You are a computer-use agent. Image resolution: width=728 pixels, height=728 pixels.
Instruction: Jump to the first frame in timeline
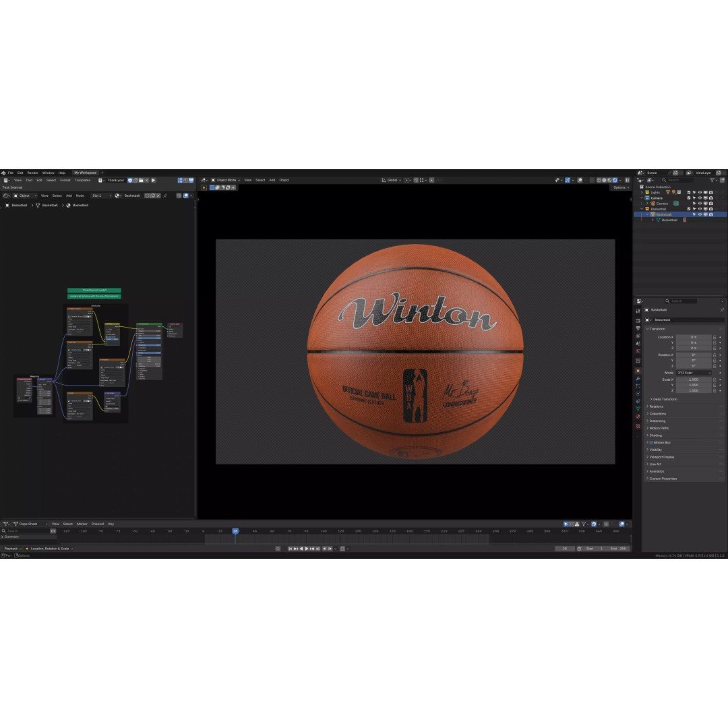click(290, 549)
